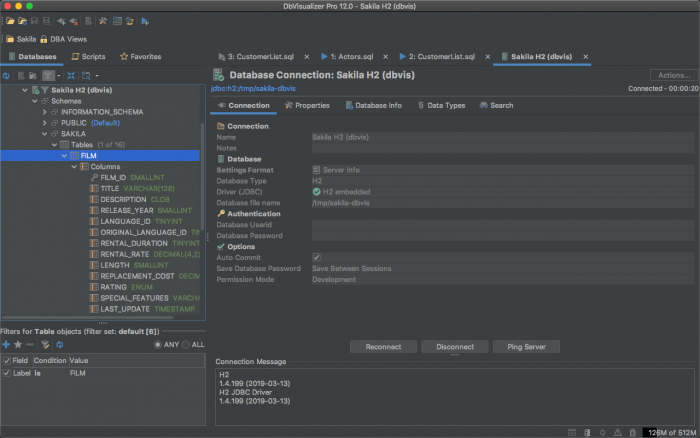Screen dimensions: 700x438
Task: Open the DBA Views shortcut
Action: [63, 39]
